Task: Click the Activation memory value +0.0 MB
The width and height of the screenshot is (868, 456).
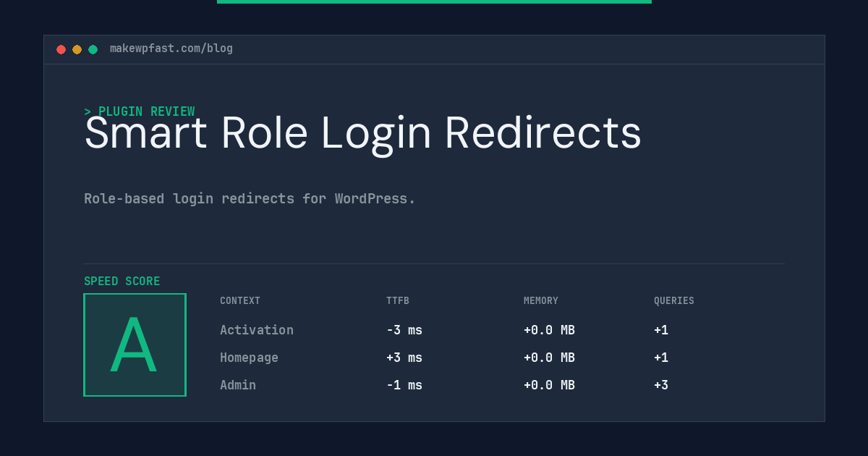Action: (x=549, y=330)
